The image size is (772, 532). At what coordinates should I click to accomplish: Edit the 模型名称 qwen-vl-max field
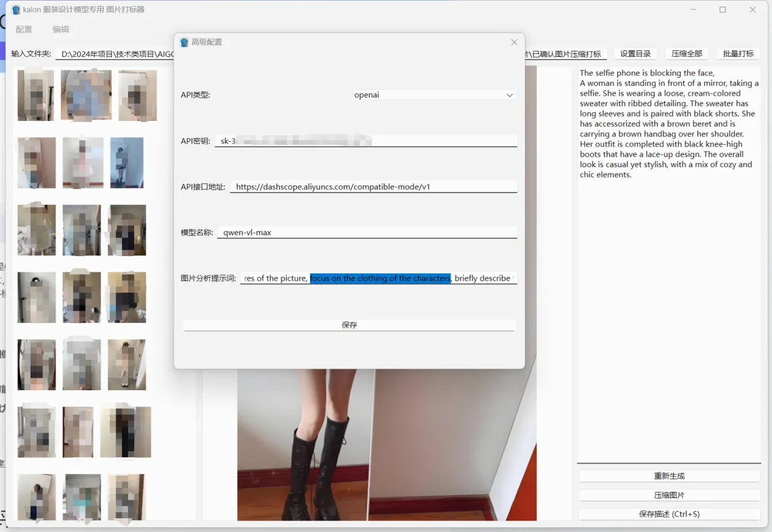[367, 232]
